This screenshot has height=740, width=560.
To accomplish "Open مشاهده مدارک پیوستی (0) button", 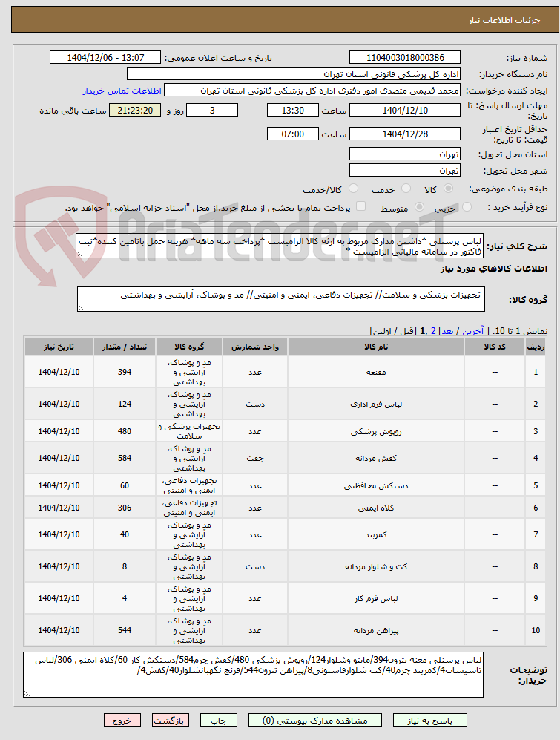I will coord(315,720).
